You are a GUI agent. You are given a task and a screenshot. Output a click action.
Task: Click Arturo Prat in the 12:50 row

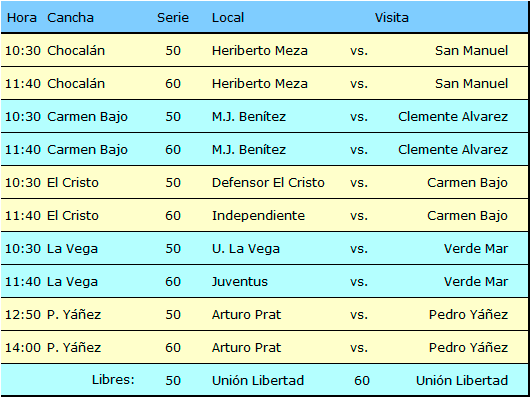pos(246,315)
